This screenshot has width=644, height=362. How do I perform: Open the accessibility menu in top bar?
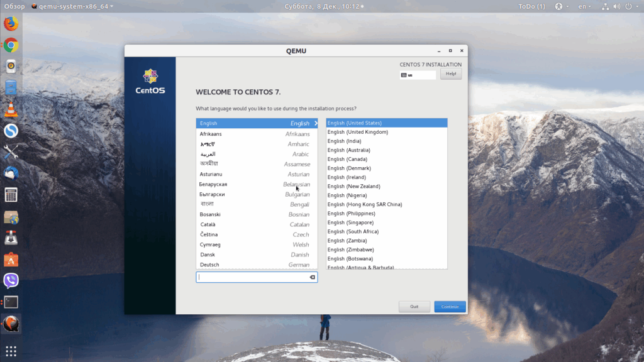tap(562, 6)
